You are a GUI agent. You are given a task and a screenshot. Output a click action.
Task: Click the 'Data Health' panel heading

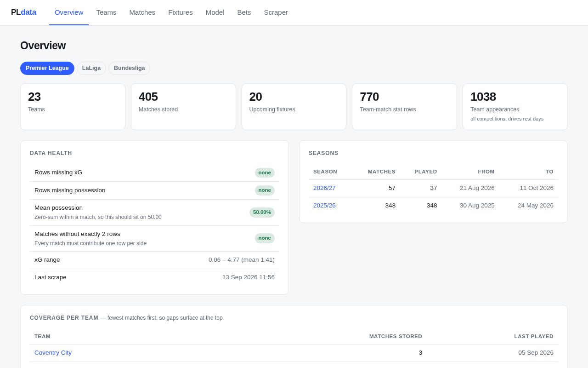[51, 153]
